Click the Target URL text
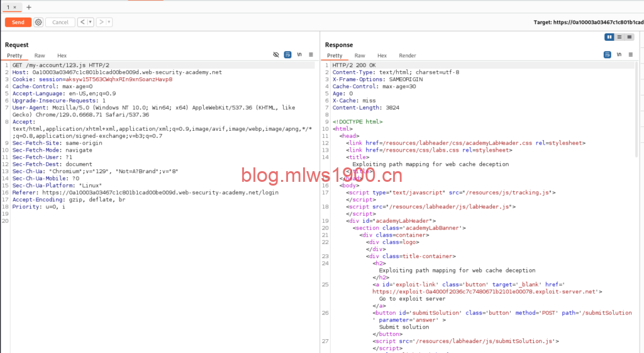Image resolution: width=644 pixels, height=353 pixels. tap(589, 22)
